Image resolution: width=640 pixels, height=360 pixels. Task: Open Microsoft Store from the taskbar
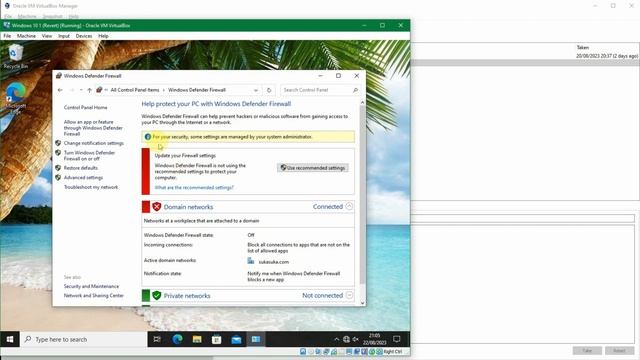pos(217,339)
